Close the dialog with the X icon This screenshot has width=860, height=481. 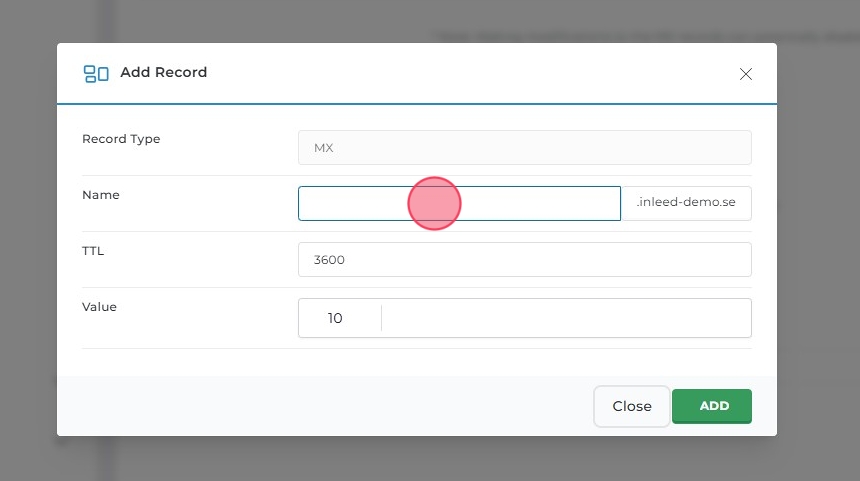click(745, 74)
